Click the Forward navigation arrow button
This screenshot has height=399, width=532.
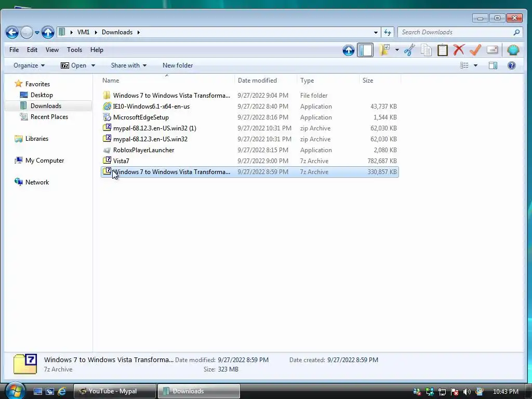(x=26, y=33)
